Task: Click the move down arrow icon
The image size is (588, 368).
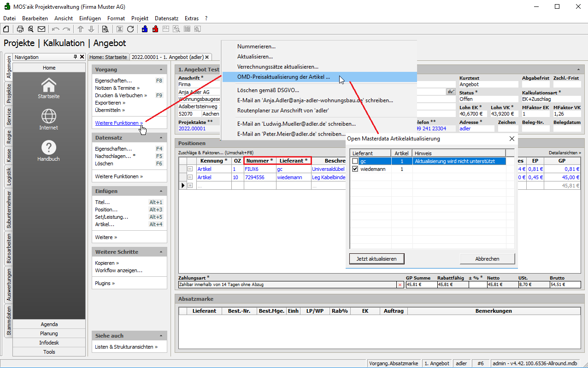Action: pos(91,29)
